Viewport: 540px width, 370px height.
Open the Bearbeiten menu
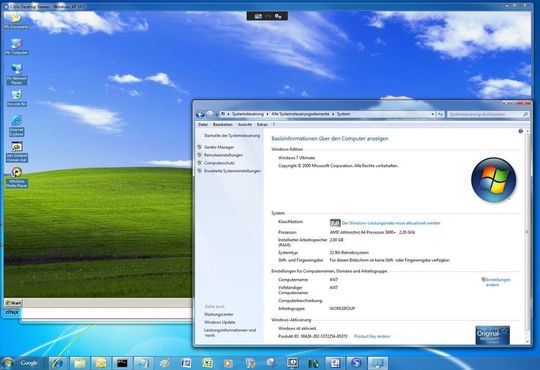[x=222, y=124]
